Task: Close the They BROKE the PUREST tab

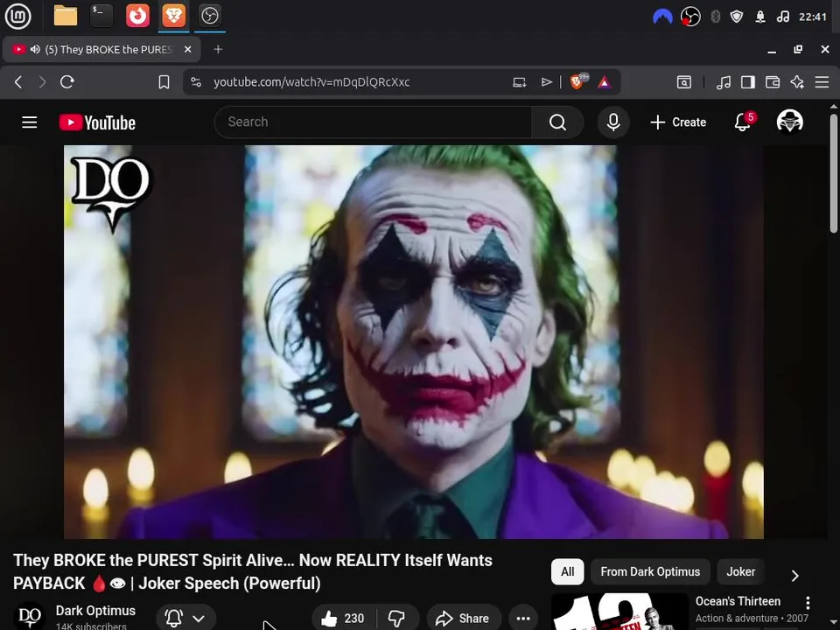Action: coord(187,49)
